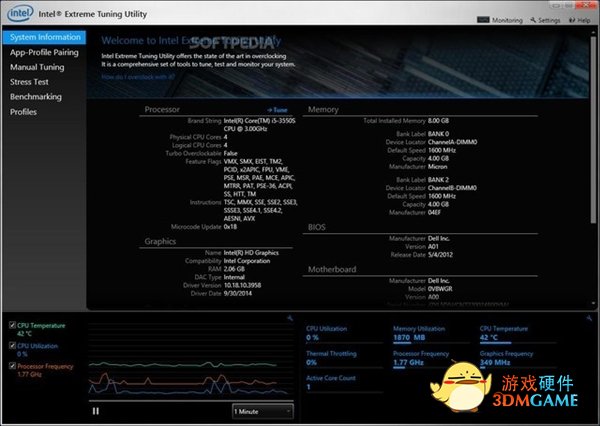Click the monitor values panel wrench icon
The image size is (600, 426).
click(589, 318)
